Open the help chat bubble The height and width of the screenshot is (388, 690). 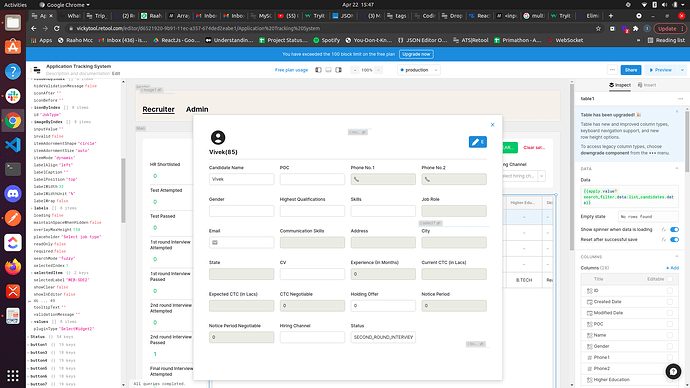tap(673, 372)
